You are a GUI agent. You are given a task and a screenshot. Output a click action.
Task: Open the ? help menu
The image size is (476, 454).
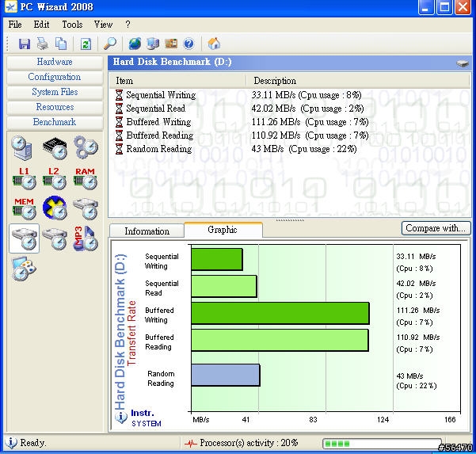(128, 25)
